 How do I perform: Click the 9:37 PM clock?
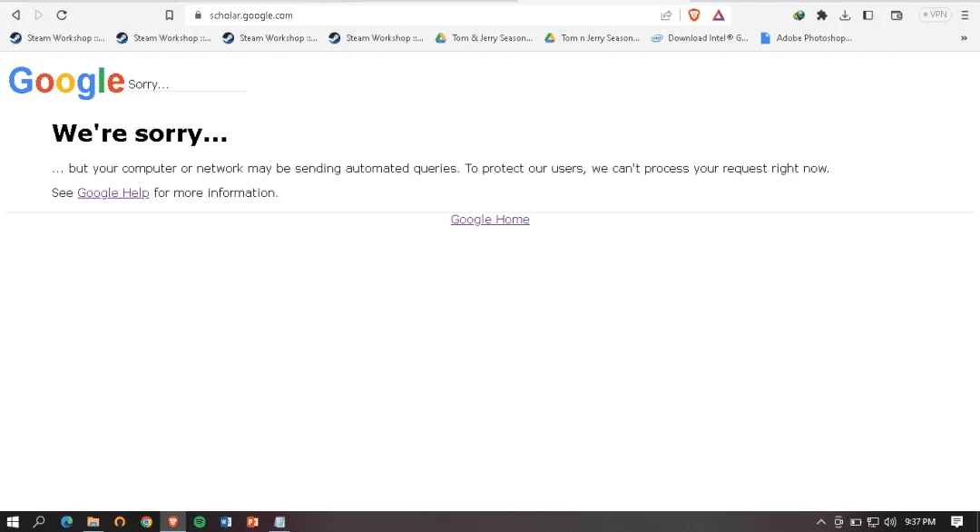pos(920,522)
